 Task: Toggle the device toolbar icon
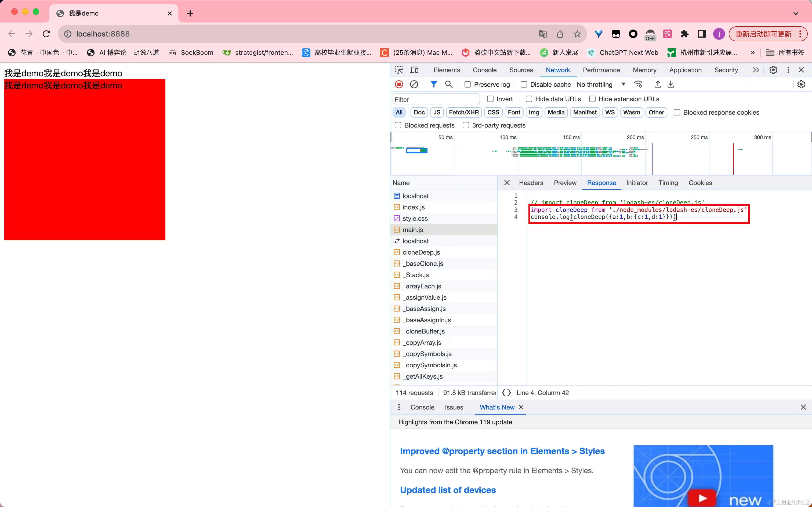tap(414, 70)
